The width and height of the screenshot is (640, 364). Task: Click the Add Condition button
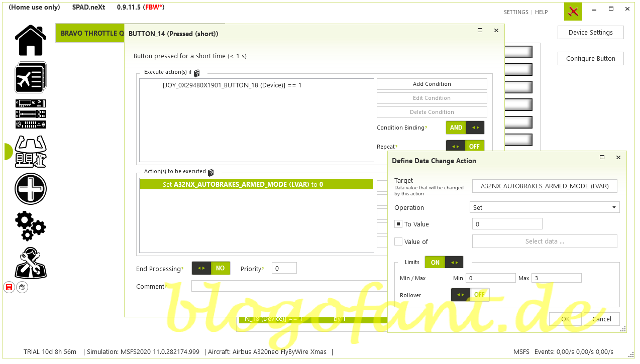(x=432, y=84)
